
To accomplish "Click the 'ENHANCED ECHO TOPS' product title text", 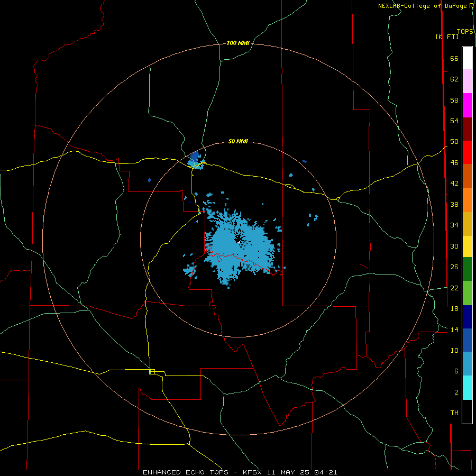I will [x=186, y=472].
